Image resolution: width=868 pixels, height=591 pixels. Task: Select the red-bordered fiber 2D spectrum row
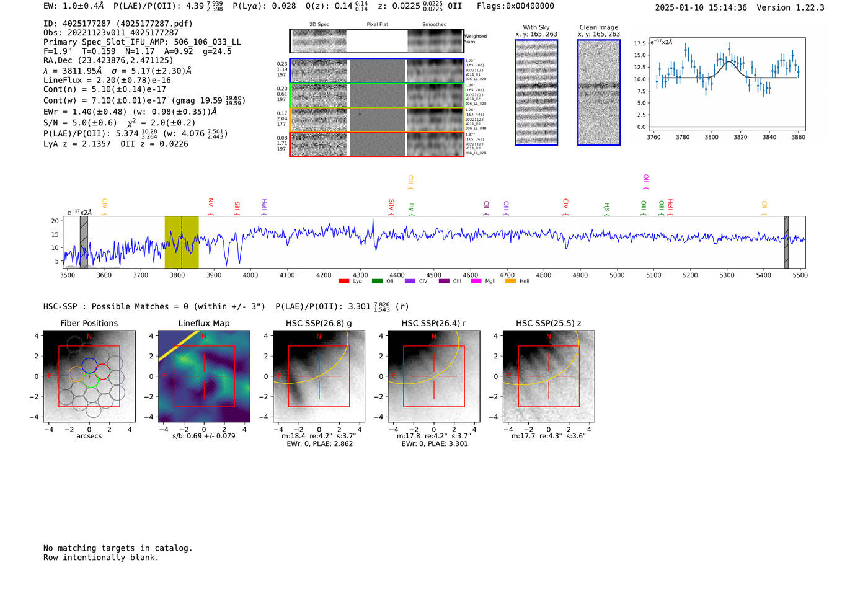tap(376, 144)
